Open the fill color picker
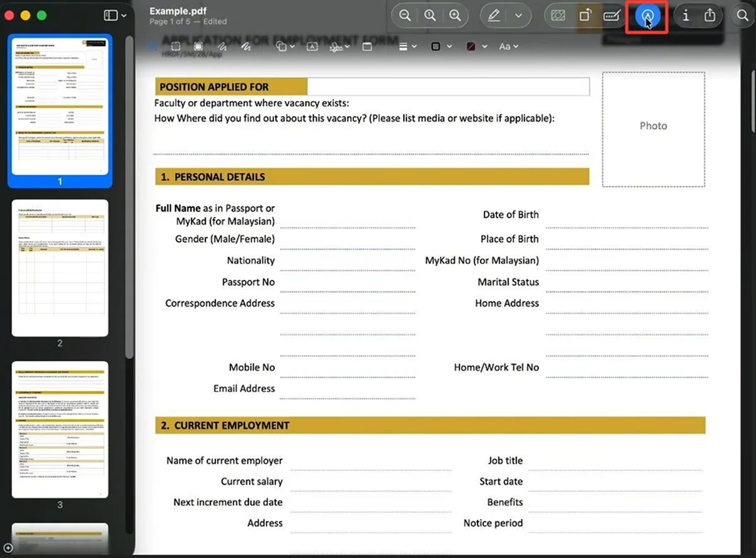 click(477, 46)
